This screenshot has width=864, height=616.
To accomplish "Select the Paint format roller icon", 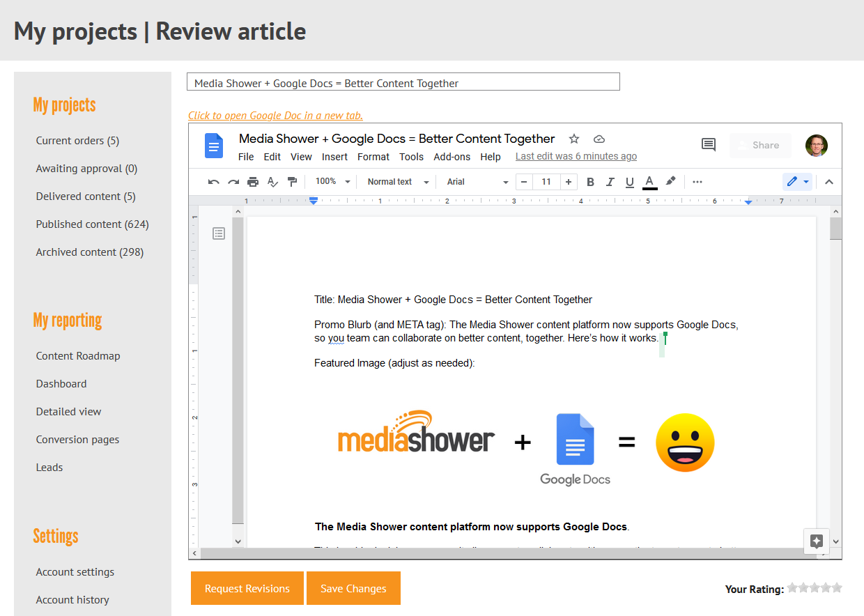I will [x=293, y=182].
